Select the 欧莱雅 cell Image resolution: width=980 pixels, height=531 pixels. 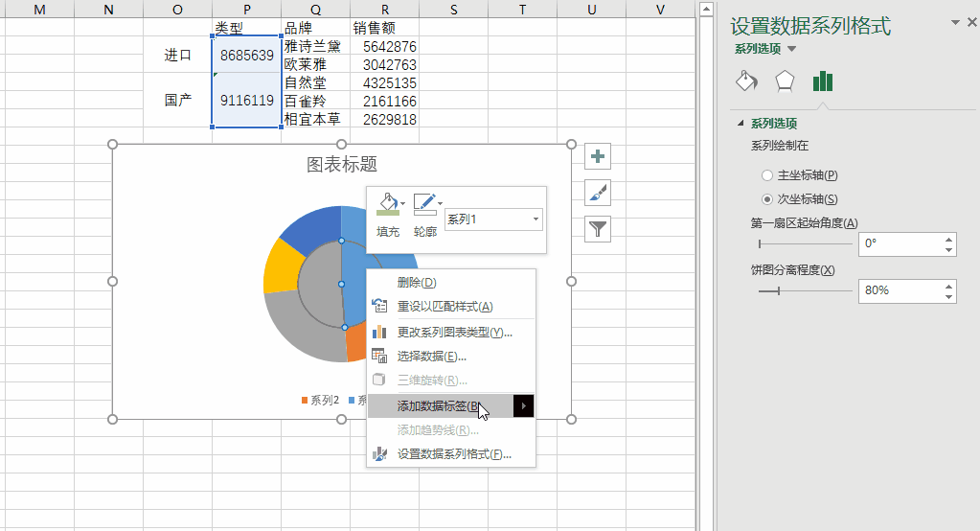pos(315,64)
